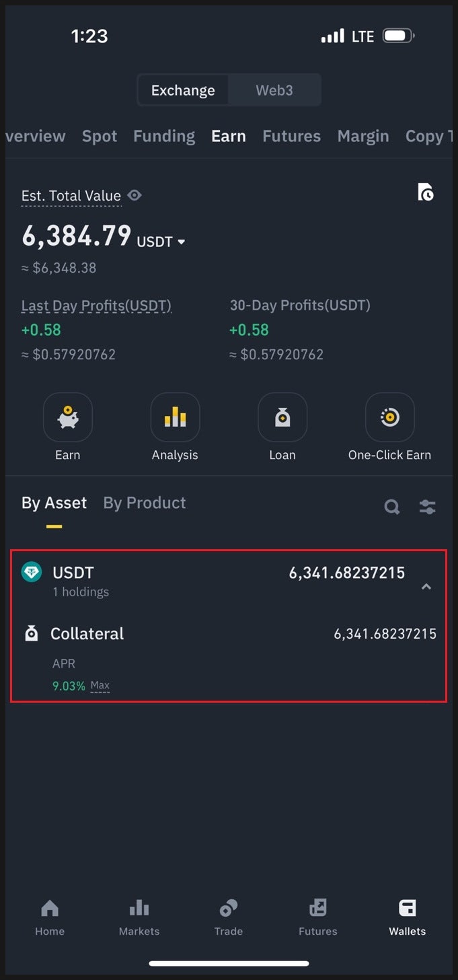Toggle balance visibility with the eye icon

(x=134, y=195)
